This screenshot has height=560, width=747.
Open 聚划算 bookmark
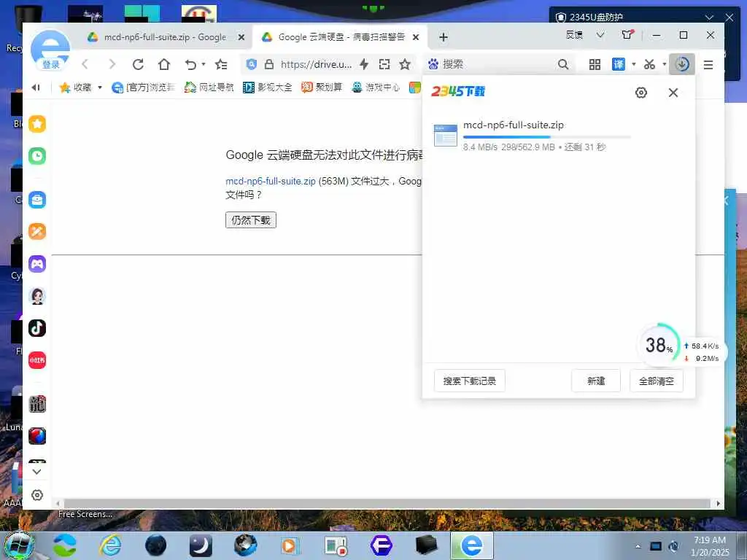pos(322,87)
